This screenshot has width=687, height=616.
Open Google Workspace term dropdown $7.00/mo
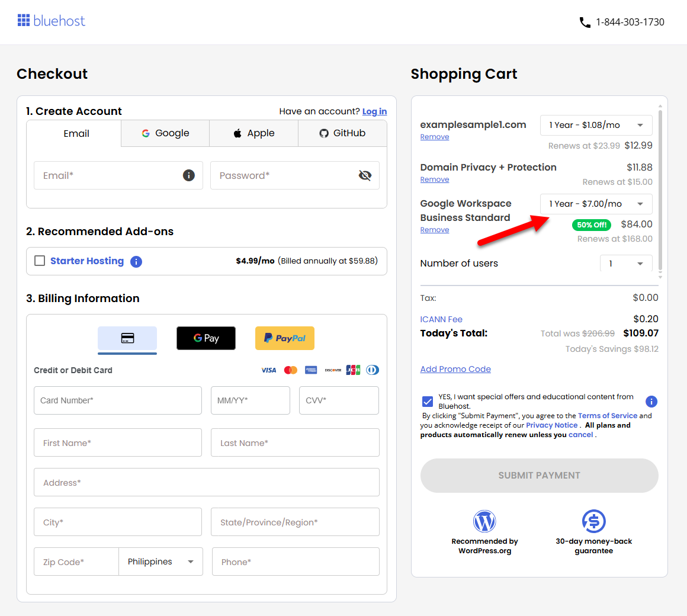[x=596, y=204]
